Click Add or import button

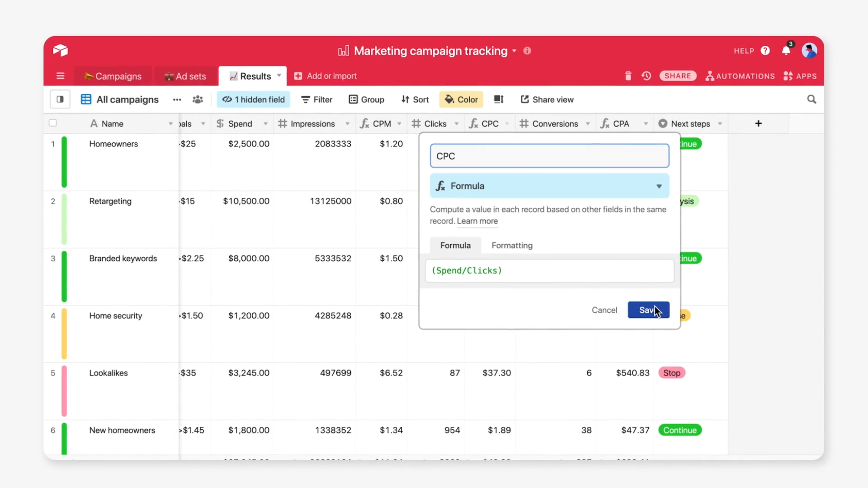tap(326, 75)
